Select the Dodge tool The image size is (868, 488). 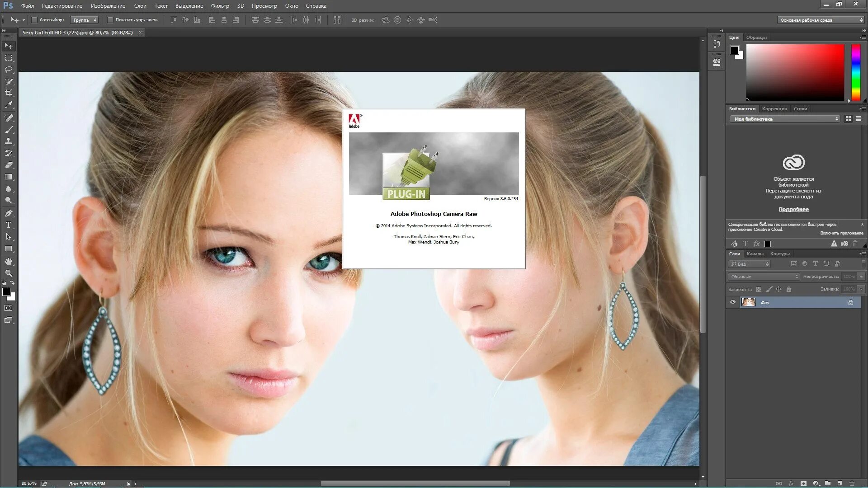[x=9, y=200]
